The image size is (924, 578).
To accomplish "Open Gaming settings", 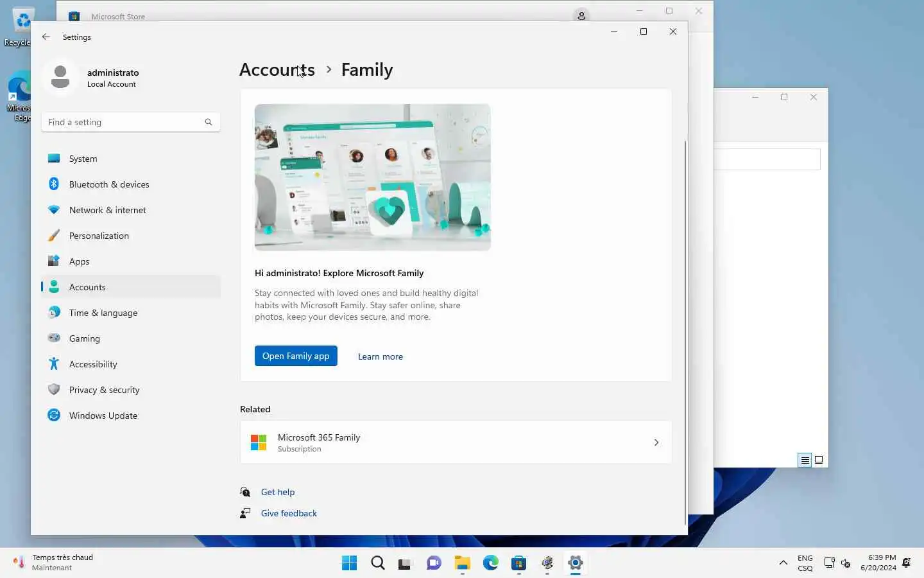I will click(131, 338).
